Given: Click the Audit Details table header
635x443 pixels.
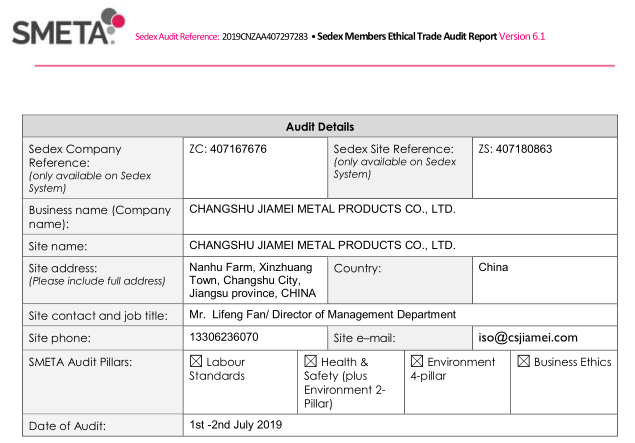Looking at the screenshot, I should click(x=320, y=127).
